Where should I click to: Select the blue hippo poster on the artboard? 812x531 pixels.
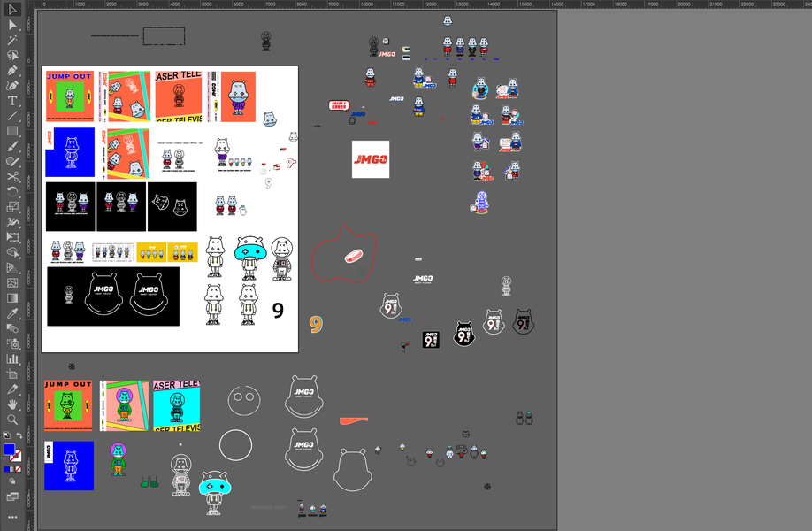coord(70,152)
